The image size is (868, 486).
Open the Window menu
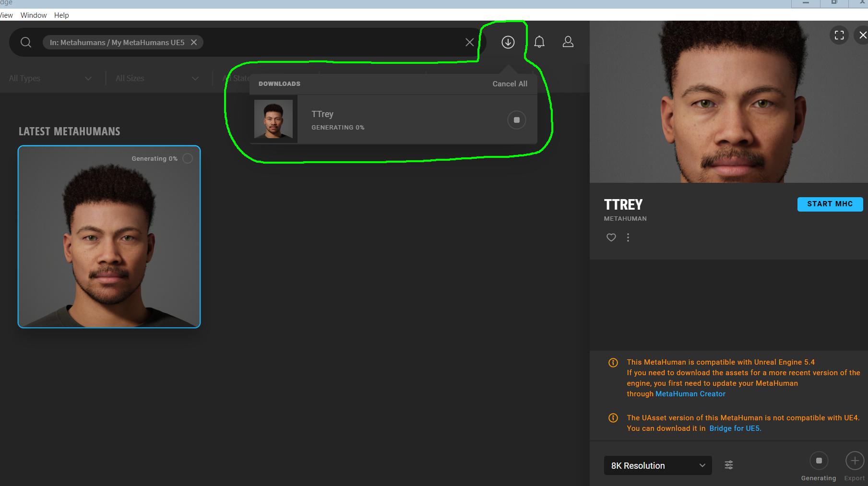pyautogui.click(x=34, y=15)
